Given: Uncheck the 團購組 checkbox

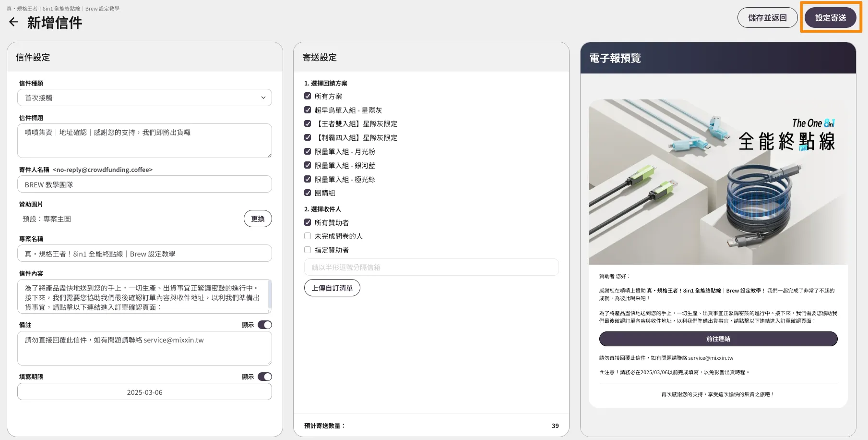Looking at the screenshot, I should click(x=308, y=193).
